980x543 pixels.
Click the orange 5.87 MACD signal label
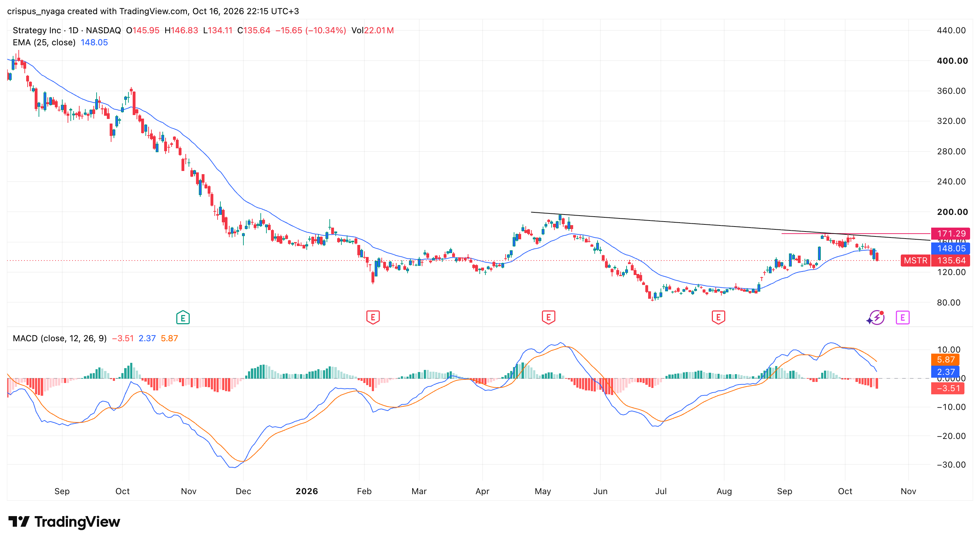945,360
